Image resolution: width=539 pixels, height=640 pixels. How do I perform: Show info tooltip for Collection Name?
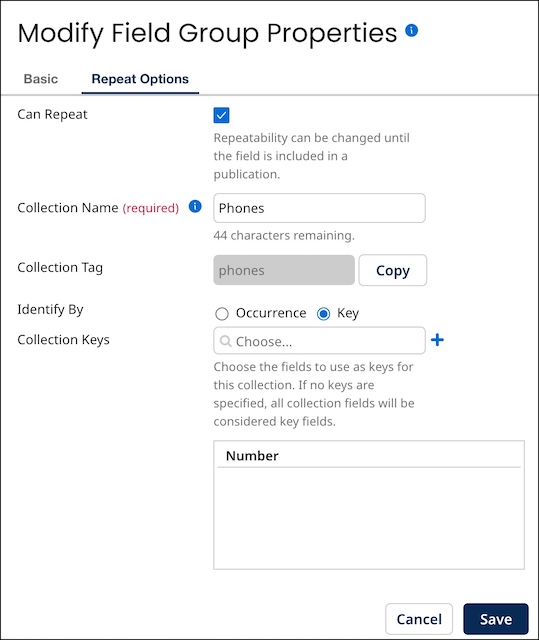[x=195, y=207]
